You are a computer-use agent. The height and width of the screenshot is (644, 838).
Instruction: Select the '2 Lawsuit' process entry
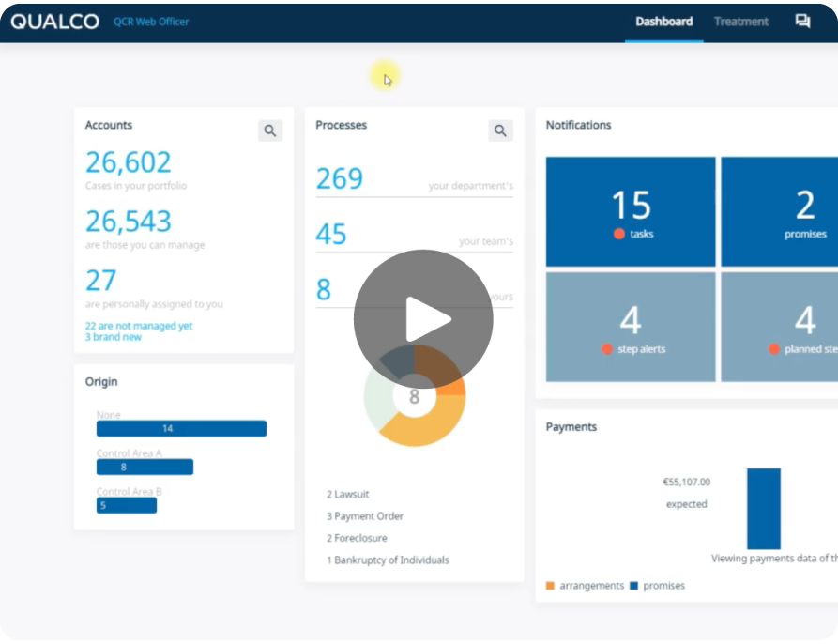click(346, 494)
